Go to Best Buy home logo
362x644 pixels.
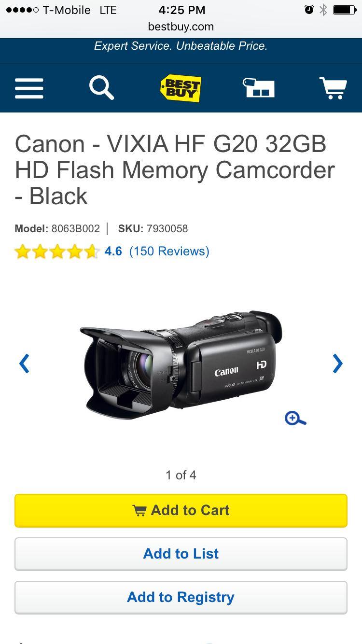[181, 88]
